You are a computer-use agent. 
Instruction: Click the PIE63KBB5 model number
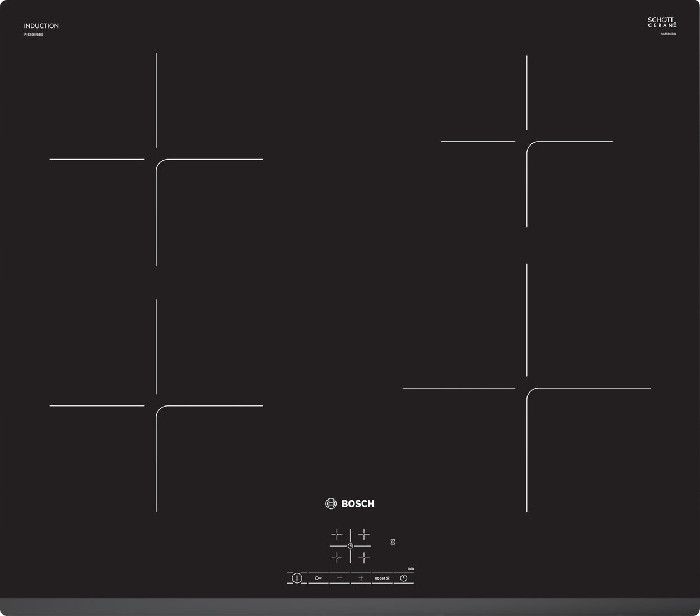34,35
